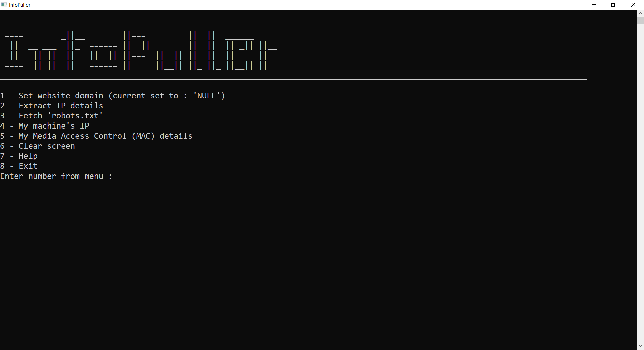This screenshot has height=350, width=644.
Task: Minimize the InfoPuller window
Action: 594,5
